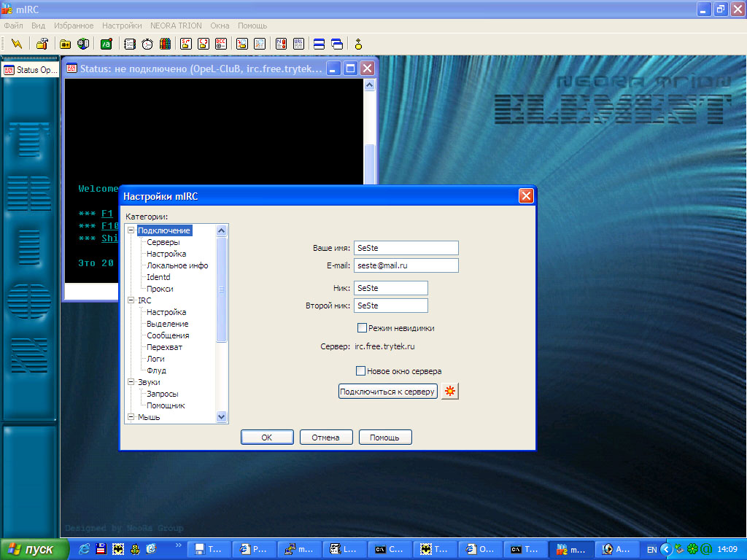The image size is (747, 560).
Task: Collapse the Подключение tree category
Action: pos(131,230)
